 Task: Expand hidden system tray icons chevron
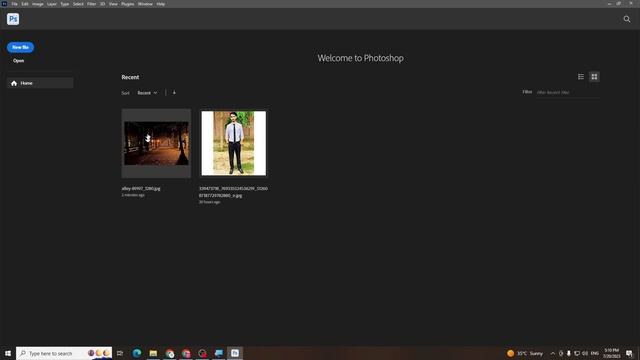pyautogui.click(x=553, y=353)
